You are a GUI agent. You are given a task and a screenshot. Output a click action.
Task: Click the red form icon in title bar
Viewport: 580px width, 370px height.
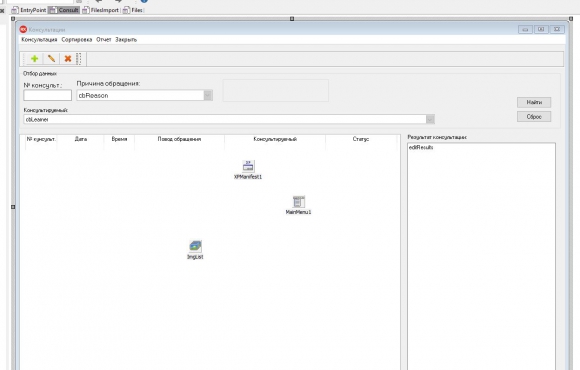(x=23, y=29)
